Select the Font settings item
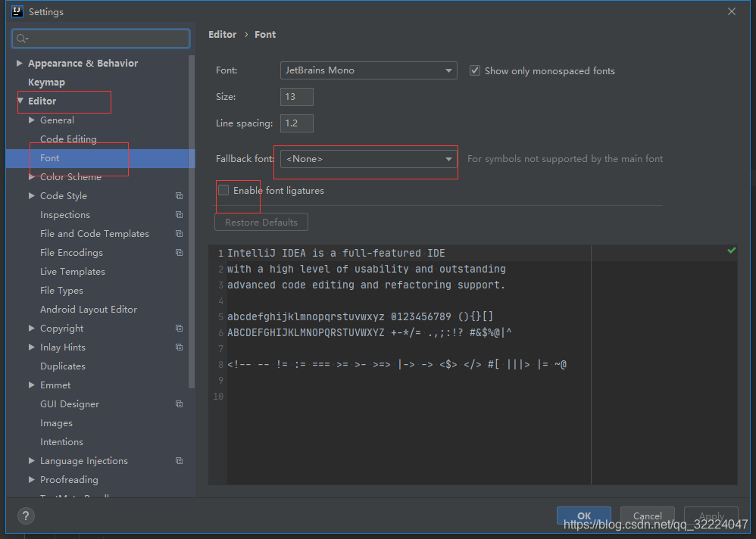Viewport: 756px width, 539px height. (x=100, y=158)
